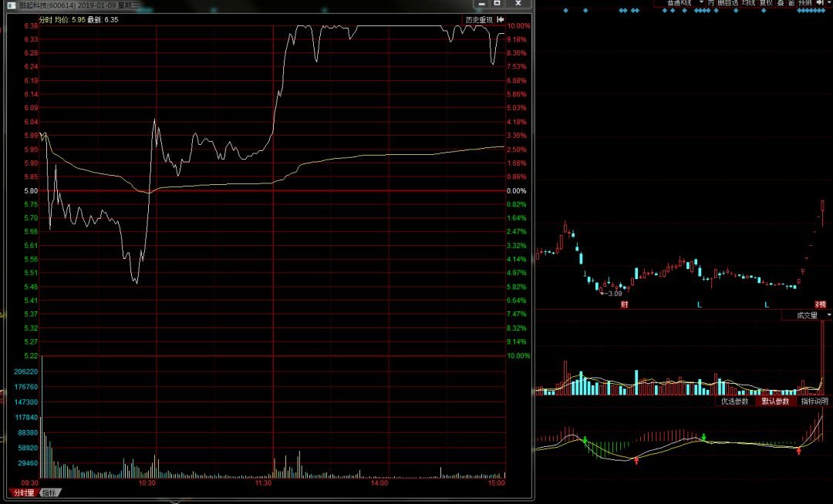Click the red 财 marker on K-line chart
Image resolution: width=833 pixels, height=504 pixels.
(x=624, y=305)
